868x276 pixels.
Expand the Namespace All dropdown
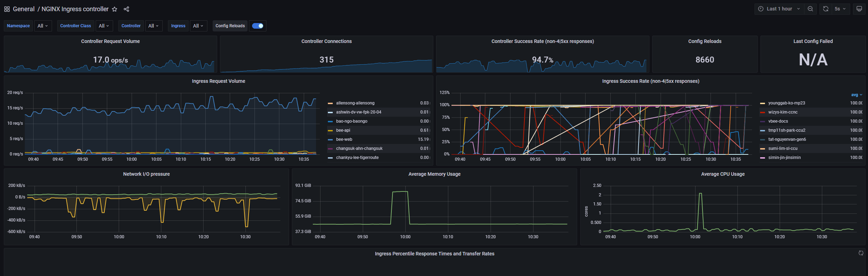tap(43, 26)
